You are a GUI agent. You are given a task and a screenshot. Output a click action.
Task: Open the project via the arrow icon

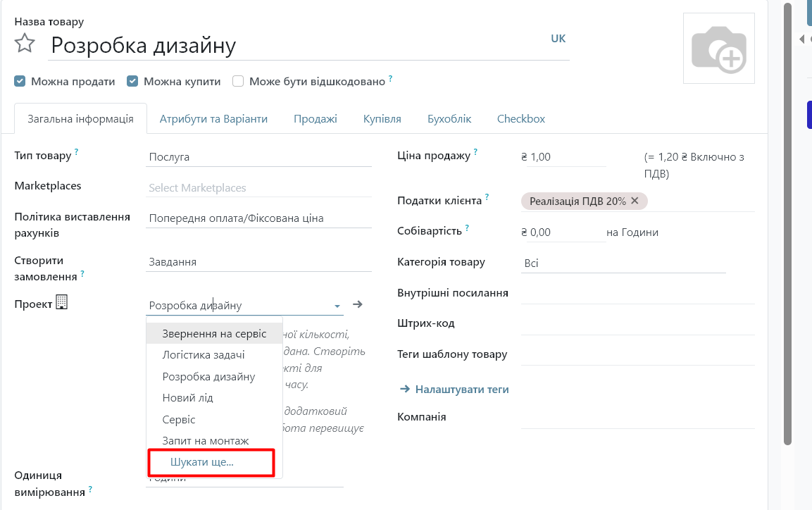(357, 304)
